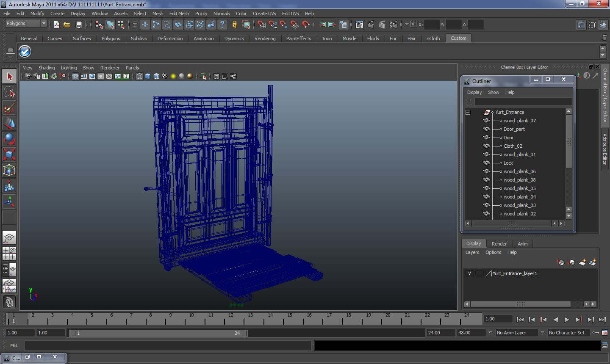The width and height of the screenshot is (610, 364).
Task: Toggle Select by object type mode
Action: click(110, 25)
